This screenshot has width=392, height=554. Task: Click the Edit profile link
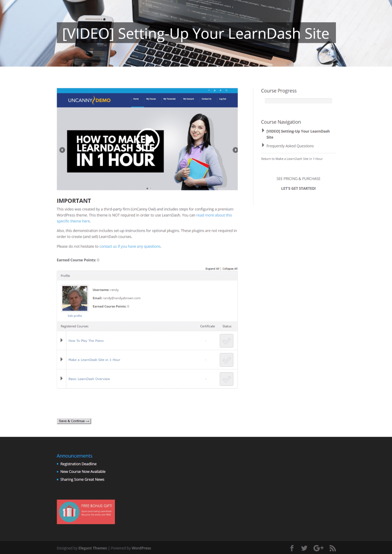coord(75,316)
